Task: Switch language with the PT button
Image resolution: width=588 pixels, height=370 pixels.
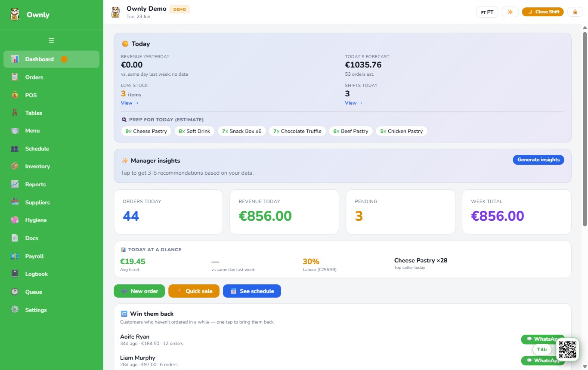Action: click(487, 12)
